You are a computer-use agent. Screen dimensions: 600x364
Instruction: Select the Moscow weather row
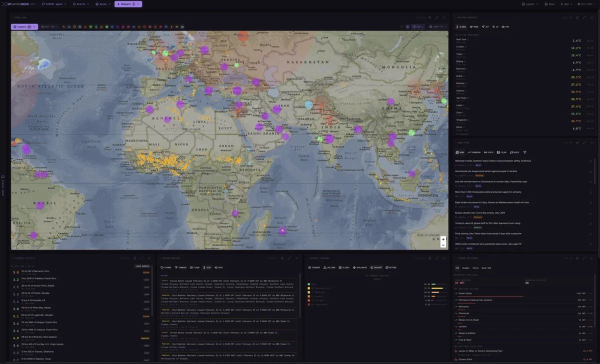point(524,69)
